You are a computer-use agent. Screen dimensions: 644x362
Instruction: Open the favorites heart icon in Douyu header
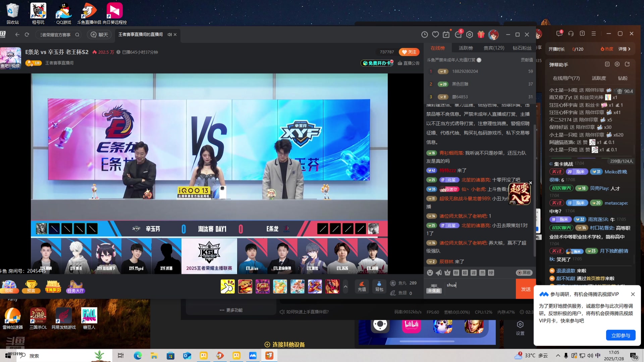click(x=435, y=35)
